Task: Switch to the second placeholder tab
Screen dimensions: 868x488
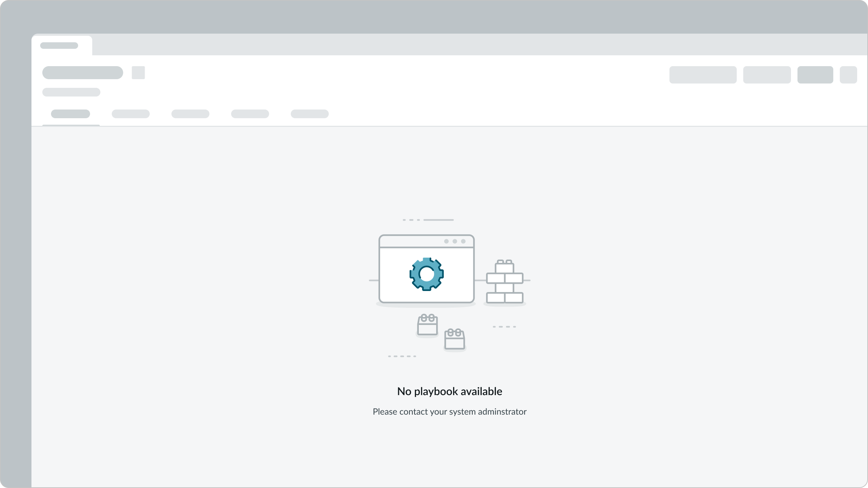Action: (131, 114)
